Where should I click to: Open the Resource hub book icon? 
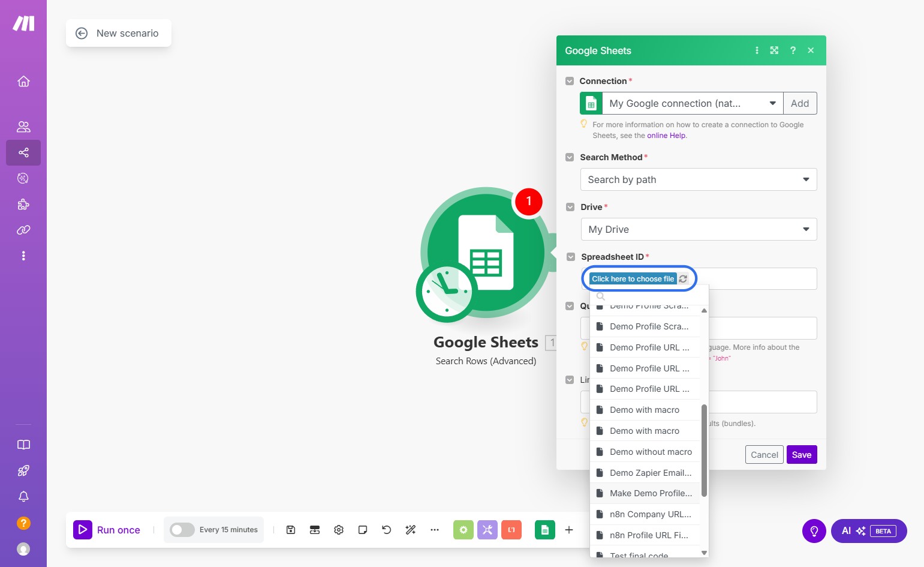tap(23, 445)
